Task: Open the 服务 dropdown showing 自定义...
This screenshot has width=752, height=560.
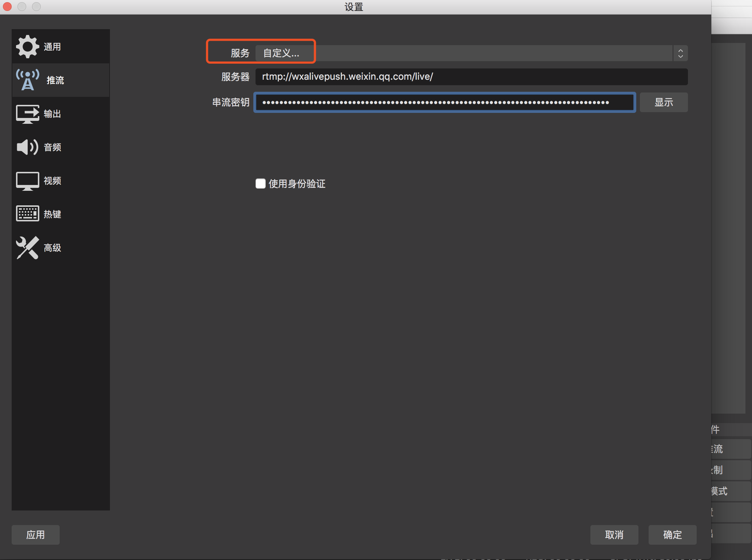Action: click(471, 53)
